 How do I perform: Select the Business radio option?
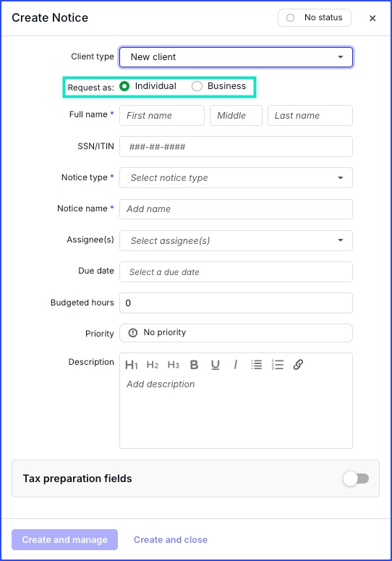(x=197, y=86)
